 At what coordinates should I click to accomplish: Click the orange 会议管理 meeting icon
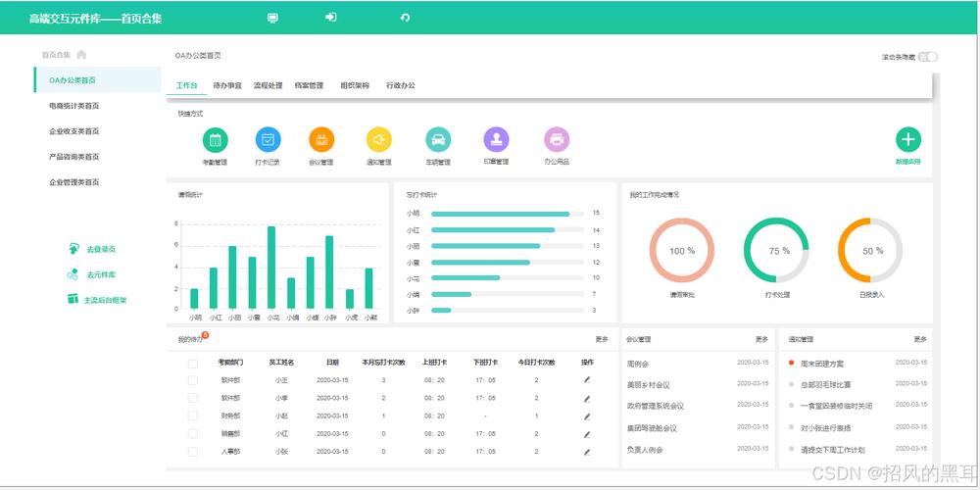tap(321, 140)
